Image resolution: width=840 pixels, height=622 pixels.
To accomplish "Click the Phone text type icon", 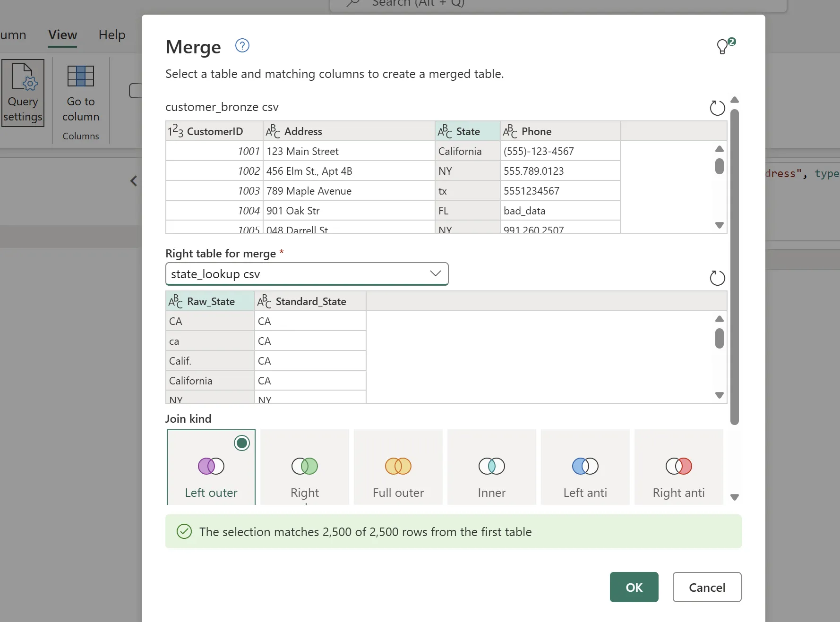I will tap(510, 131).
